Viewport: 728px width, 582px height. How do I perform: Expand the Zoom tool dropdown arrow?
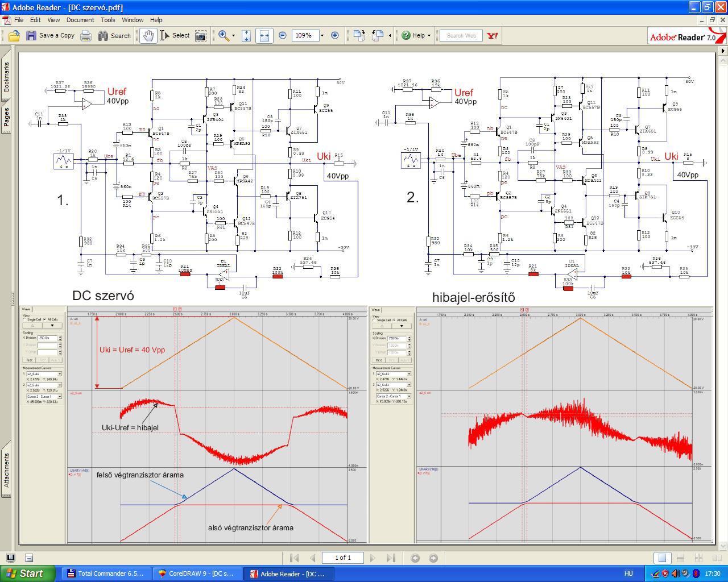click(x=233, y=35)
